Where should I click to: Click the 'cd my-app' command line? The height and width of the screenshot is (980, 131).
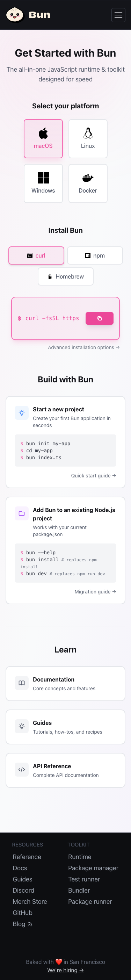click(36, 451)
